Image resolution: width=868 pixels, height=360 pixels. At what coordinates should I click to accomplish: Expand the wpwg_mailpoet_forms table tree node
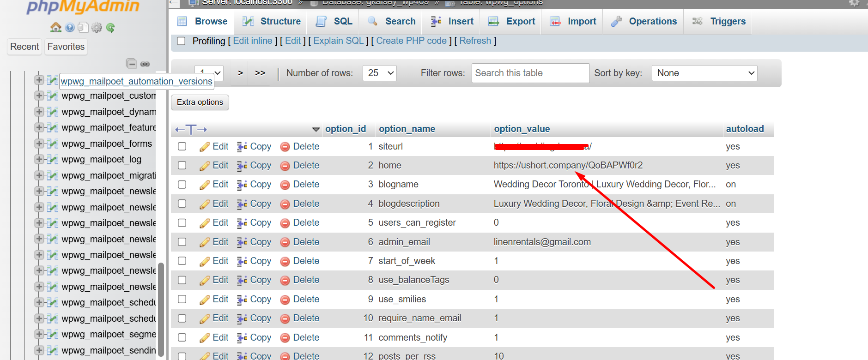(x=39, y=144)
